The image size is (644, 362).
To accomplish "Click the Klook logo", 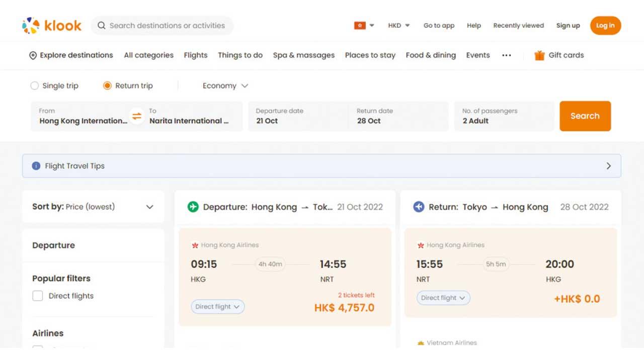I will click(x=52, y=26).
